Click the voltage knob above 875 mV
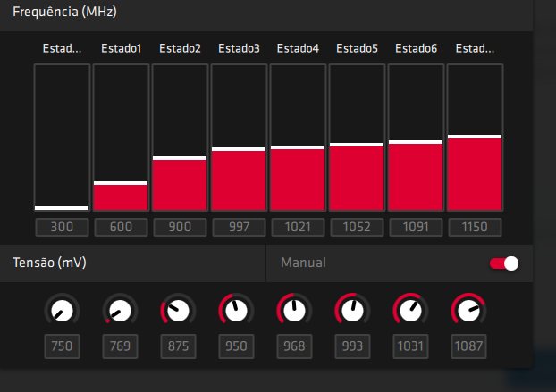This screenshot has height=392, width=556. tap(178, 311)
